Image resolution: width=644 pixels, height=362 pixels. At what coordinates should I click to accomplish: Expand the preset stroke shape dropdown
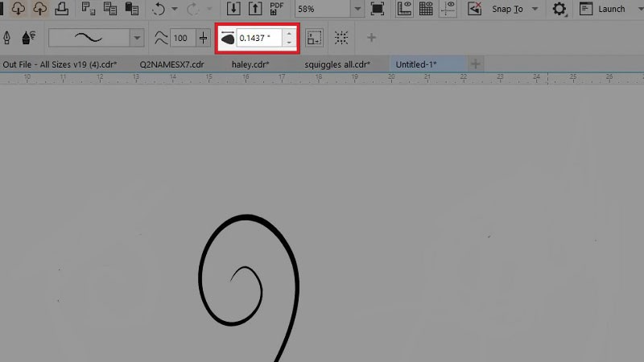(x=137, y=38)
